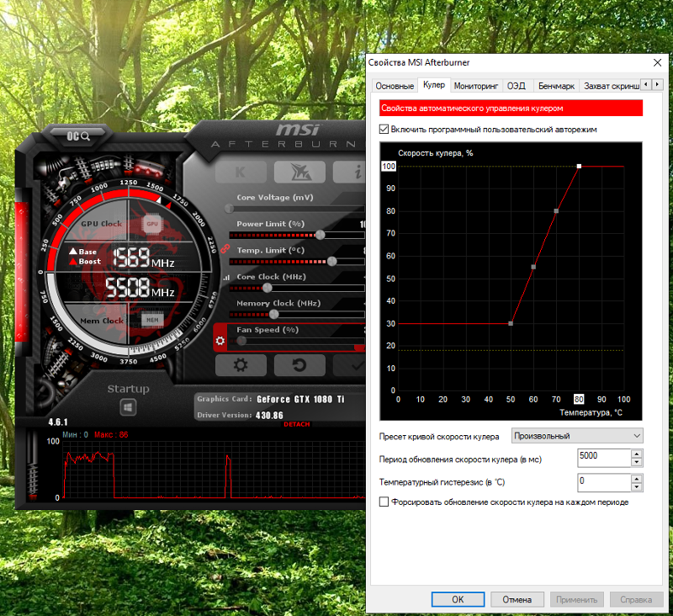Click the Core Clock slider handle
Image resolution: width=673 pixels, height=616 pixels.
click(x=268, y=288)
